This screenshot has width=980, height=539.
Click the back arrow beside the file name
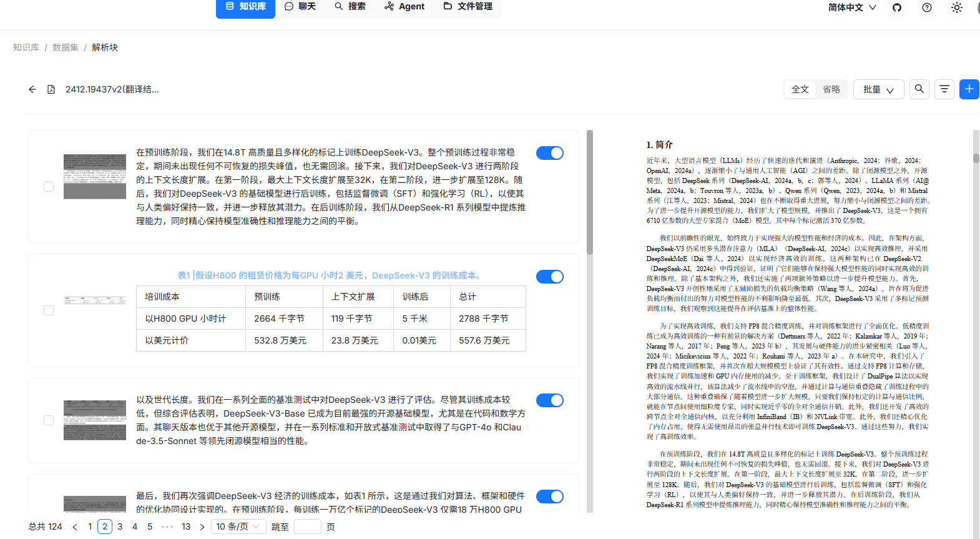tap(32, 89)
